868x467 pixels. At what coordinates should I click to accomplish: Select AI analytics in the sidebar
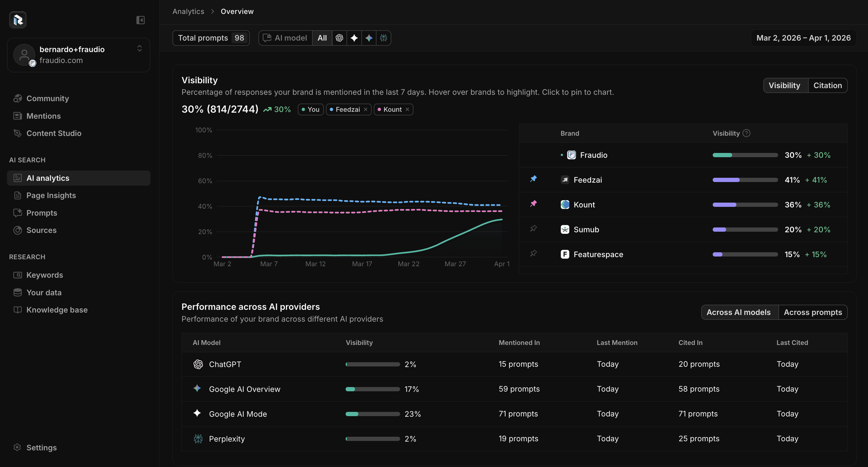pyautogui.click(x=78, y=178)
